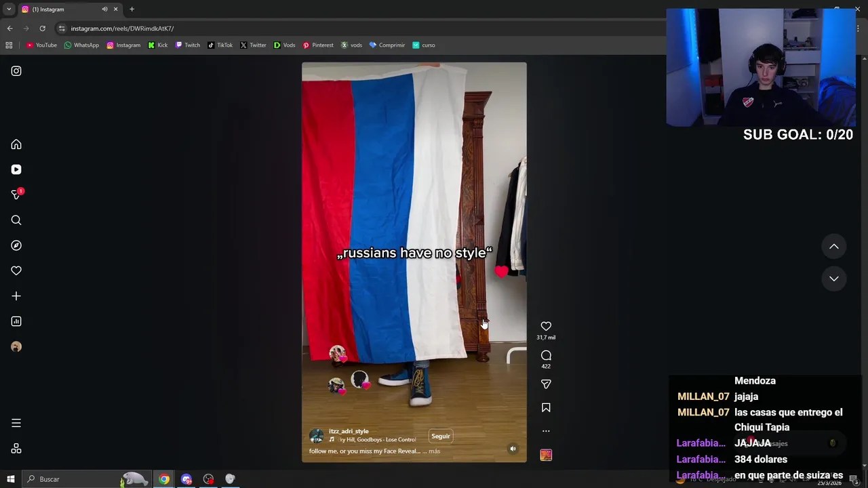View site information icon in address bar
Viewport: 868px width, 488px height.
(x=62, y=28)
